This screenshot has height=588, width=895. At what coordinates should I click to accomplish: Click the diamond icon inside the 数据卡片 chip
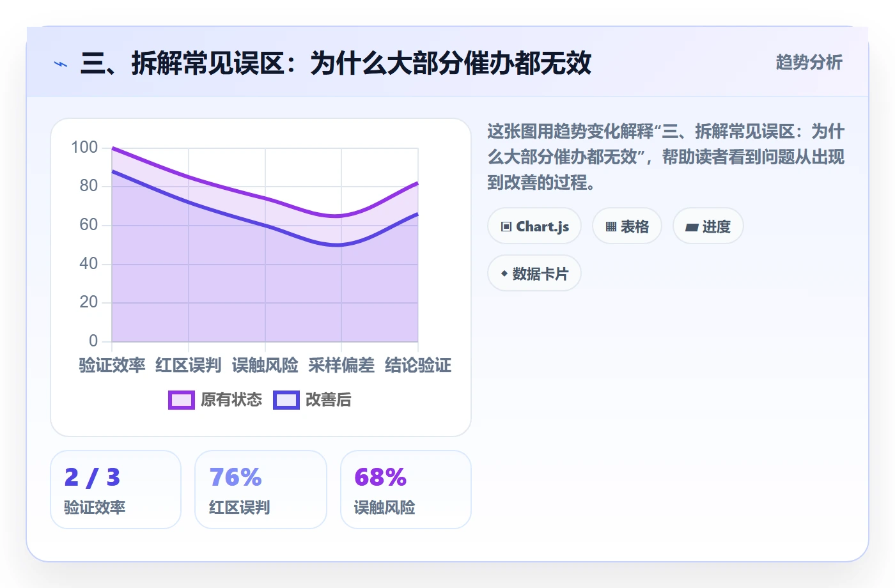[504, 274]
